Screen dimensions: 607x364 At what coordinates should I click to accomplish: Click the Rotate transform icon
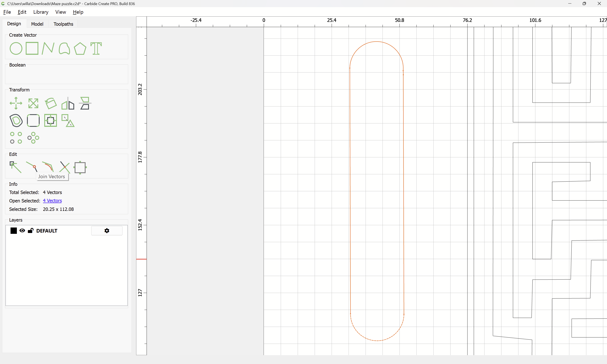(51, 103)
